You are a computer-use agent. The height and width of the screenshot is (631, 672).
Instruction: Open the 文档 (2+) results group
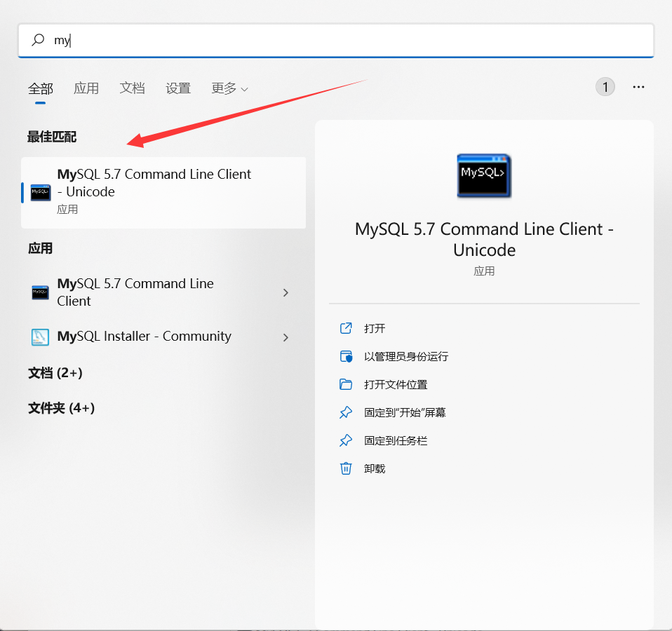point(55,373)
